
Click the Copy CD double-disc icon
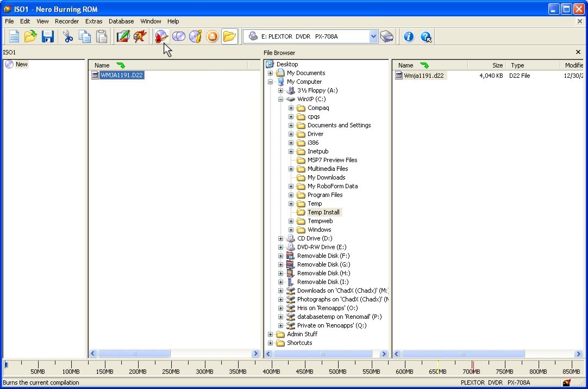(179, 36)
